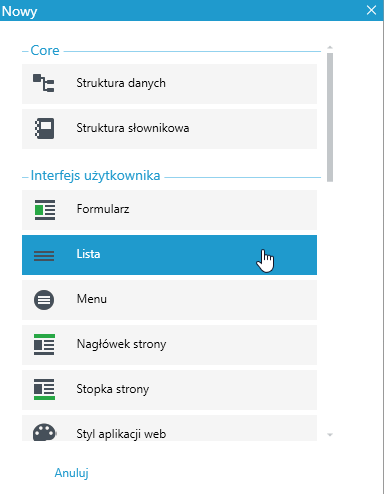Choose Styl aplikacji web label
The width and height of the screenshot is (384, 494).
[x=121, y=434]
